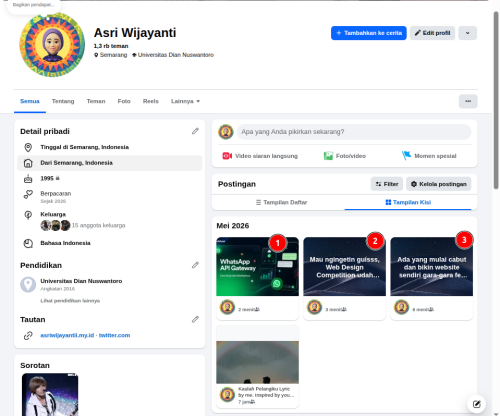The image size is (500, 416).
Task: Click the Momen spesial flag icon
Action: [x=406, y=156]
